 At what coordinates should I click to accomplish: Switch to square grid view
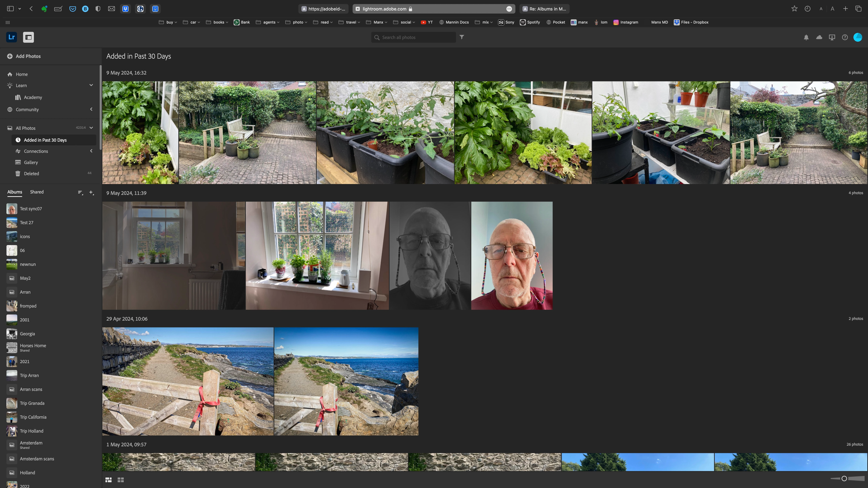pyautogui.click(x=121, y=480)
